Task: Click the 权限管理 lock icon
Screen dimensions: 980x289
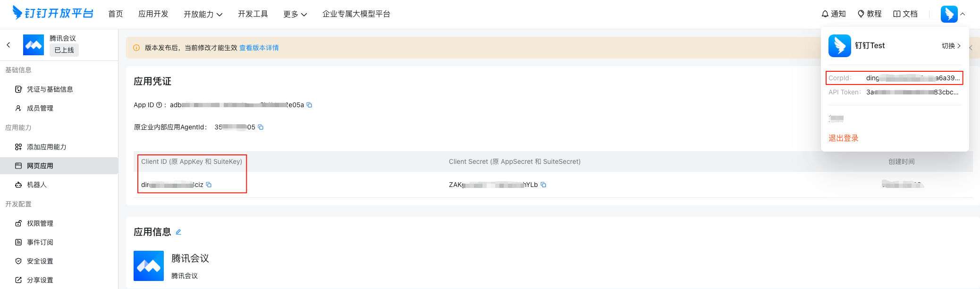Action: [18, 223]
